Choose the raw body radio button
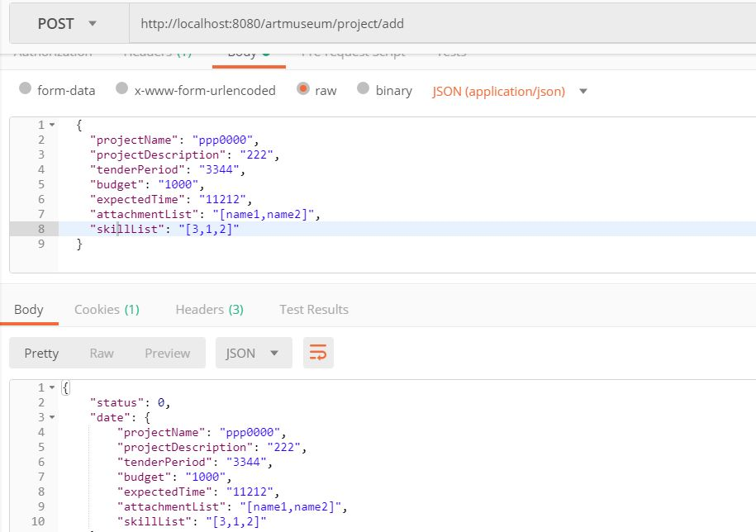Image resolution: width=756 pixels, height=532 pixels. (302, 88)
